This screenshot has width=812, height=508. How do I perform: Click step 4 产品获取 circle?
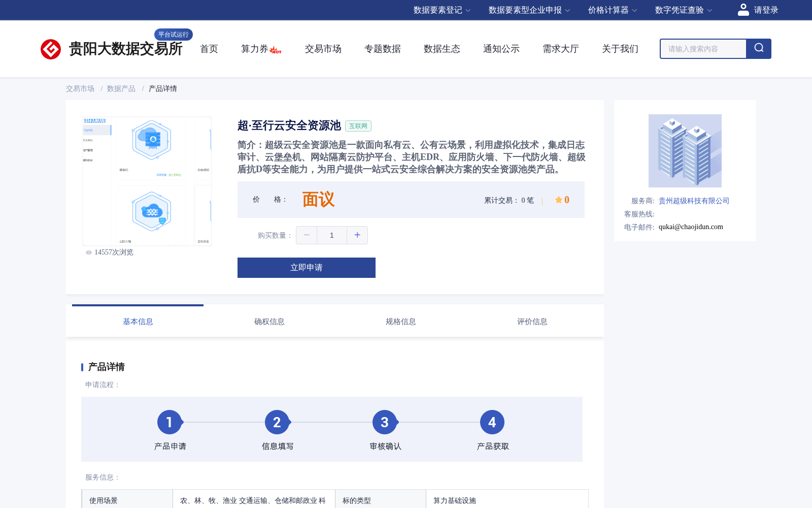(x=492, y=422)
